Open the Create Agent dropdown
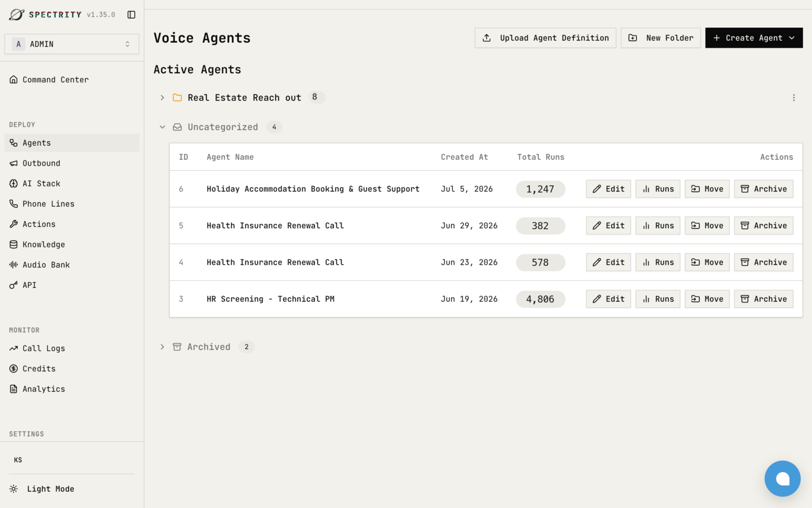The height and width of the screenshot is (508, 812). coord(754,38)
